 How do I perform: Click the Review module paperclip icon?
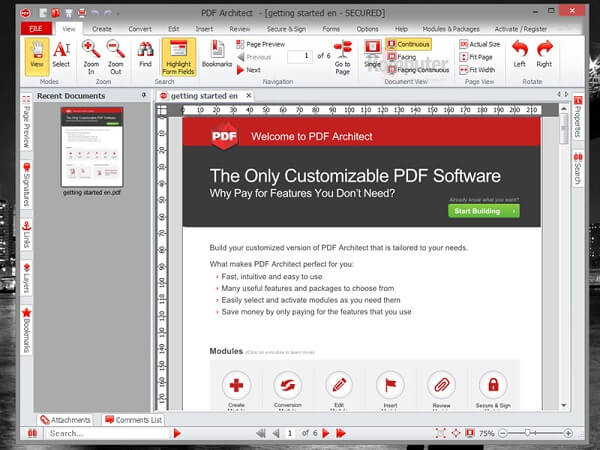442,385
